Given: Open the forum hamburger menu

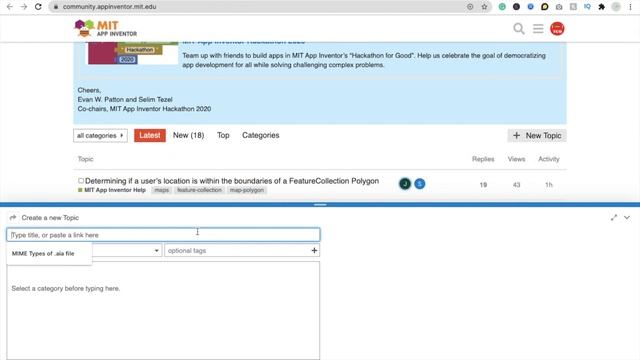Looking at the screenshot, I should 538,29.
